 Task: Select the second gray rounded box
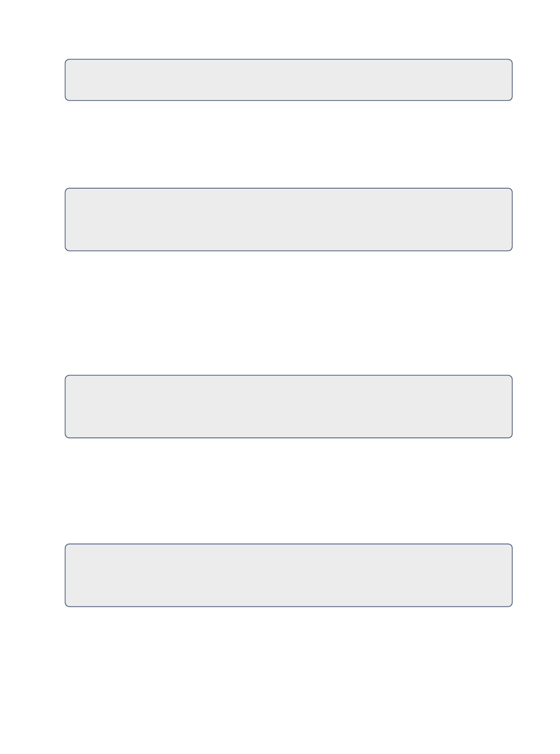288,219
